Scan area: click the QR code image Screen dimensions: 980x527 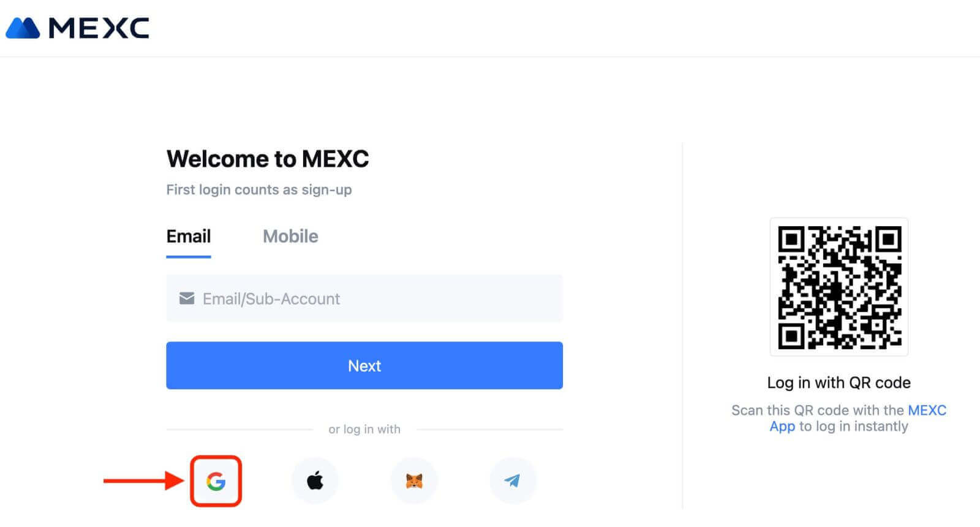(x=839, y=287)
